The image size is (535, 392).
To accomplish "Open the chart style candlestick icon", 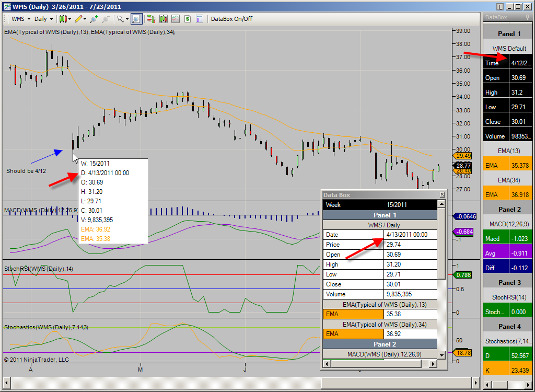I will (x=63, y=19).
